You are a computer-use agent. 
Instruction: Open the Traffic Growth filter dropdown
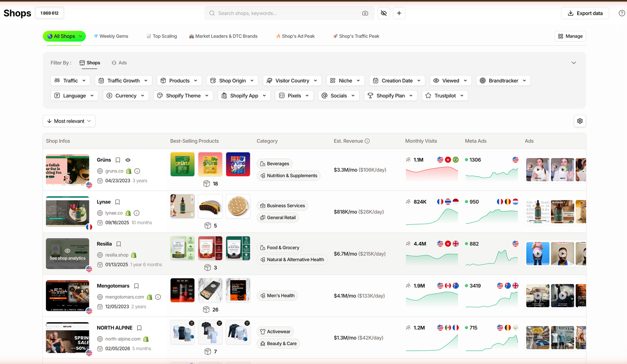tap(123, 81)
